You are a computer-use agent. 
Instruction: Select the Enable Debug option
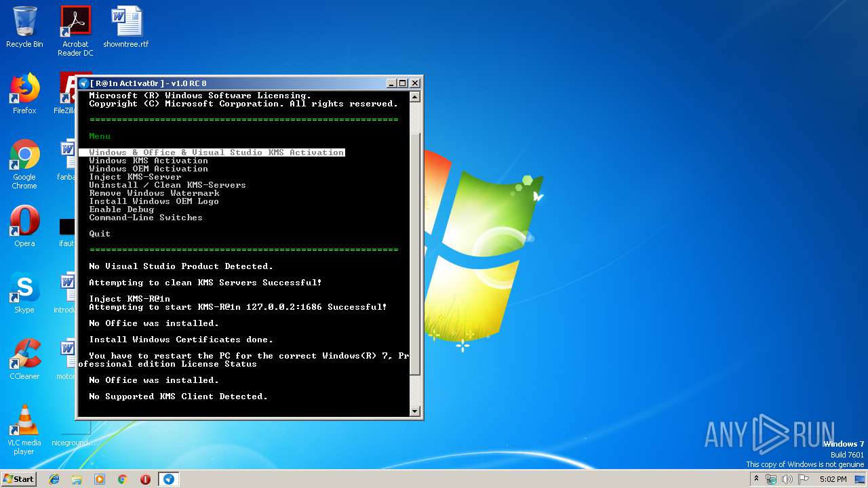121,209
